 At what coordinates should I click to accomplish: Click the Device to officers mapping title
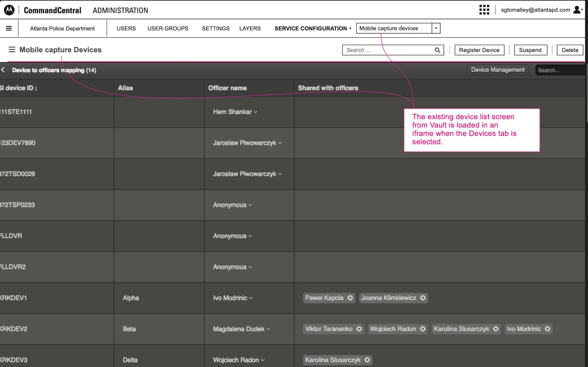pyautogui.click(x=54, y=70)
